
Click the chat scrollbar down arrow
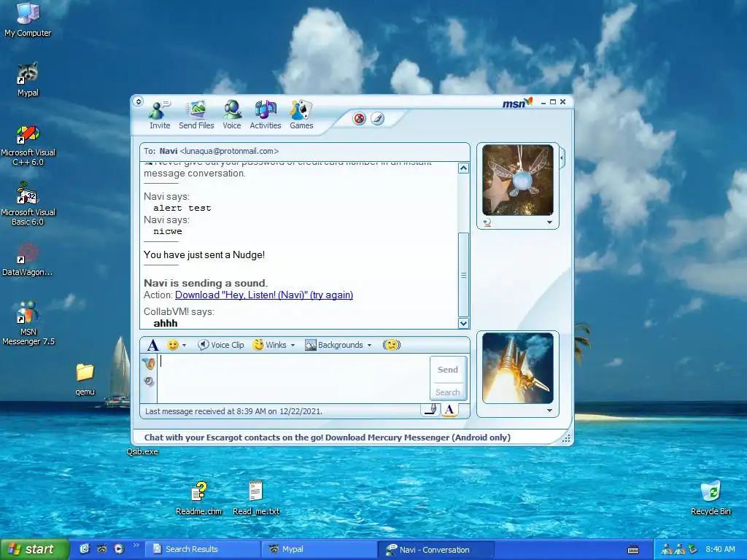(463, 323)
